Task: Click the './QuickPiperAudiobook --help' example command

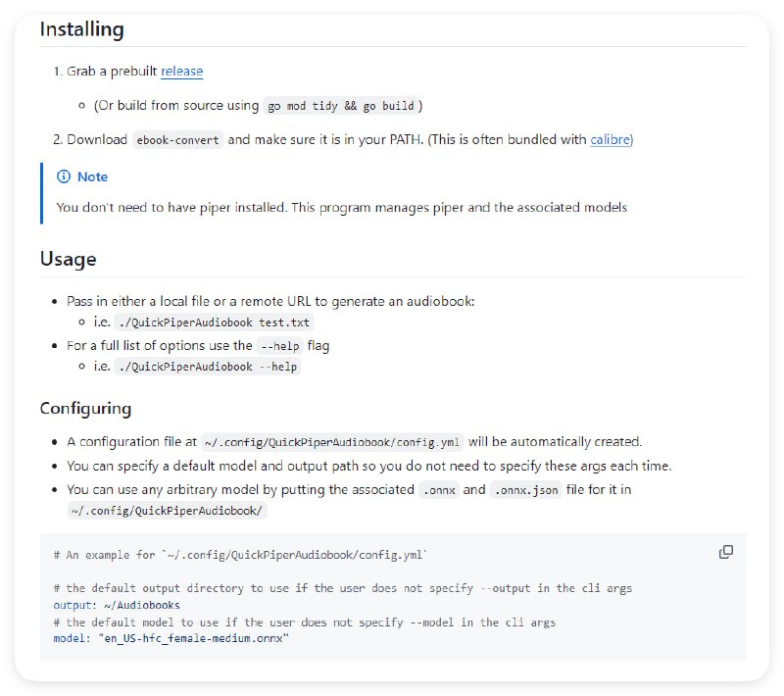Action: pos(207,368)
